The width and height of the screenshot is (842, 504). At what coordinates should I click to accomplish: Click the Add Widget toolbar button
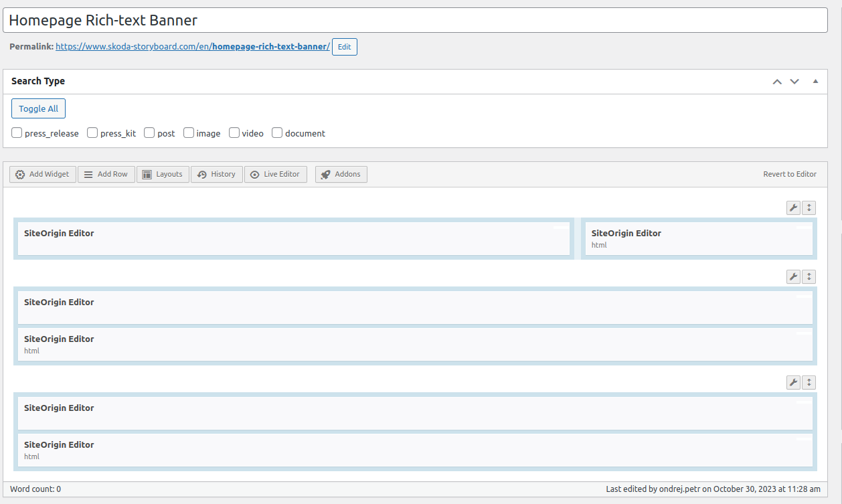(x=43, y=174)
